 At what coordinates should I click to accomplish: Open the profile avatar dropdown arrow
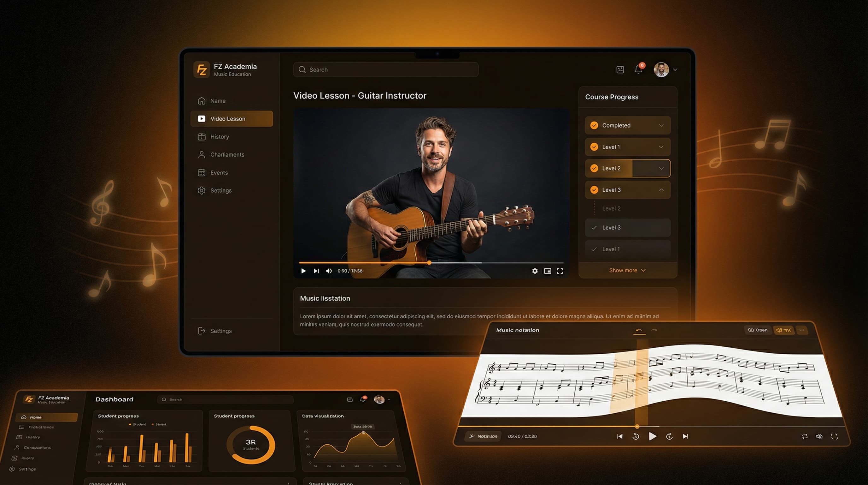[675, 70]
